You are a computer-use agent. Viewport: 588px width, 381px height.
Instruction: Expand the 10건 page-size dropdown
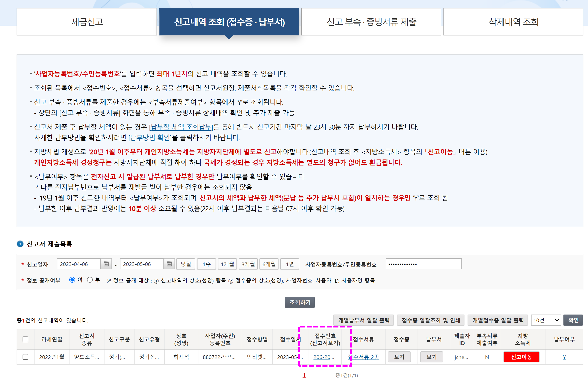click(x=546, y=320)
